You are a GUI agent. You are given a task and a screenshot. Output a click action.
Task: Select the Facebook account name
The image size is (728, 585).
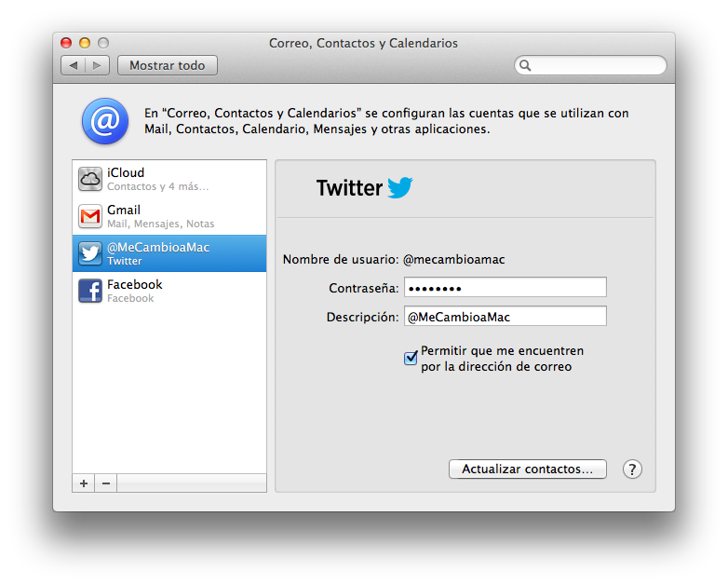pyautogui.click(x=135, y=284)
